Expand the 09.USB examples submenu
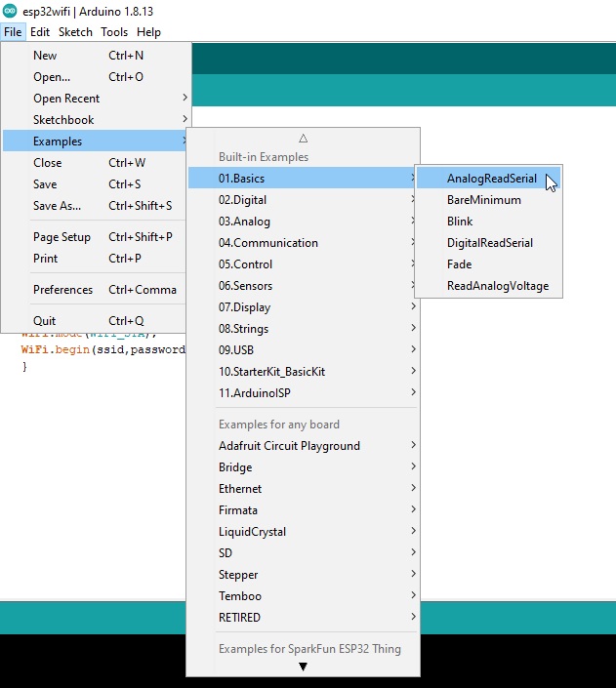The width and height of the screenshot is (616, 688). coord(303,350)
